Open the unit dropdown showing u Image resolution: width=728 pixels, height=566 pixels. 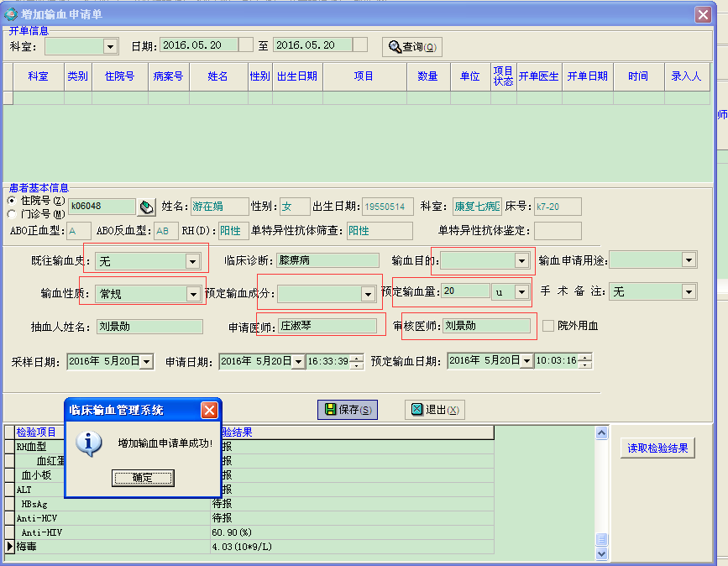[x=521, y=291]
